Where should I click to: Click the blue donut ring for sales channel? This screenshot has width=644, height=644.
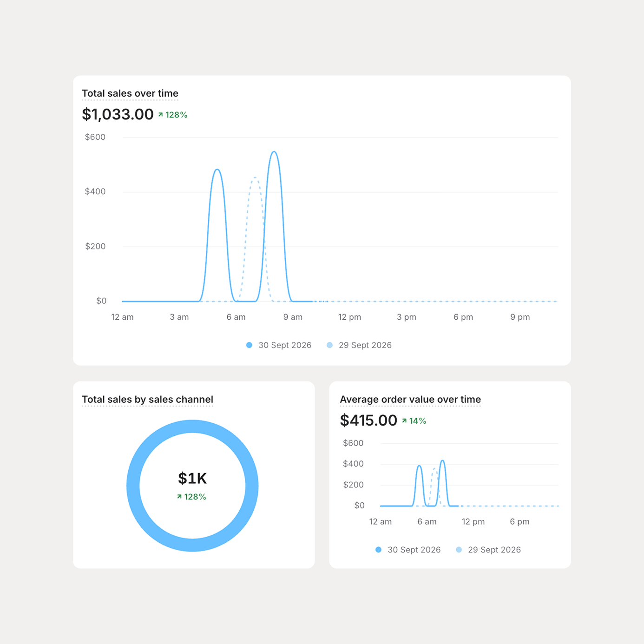[192, 427]
